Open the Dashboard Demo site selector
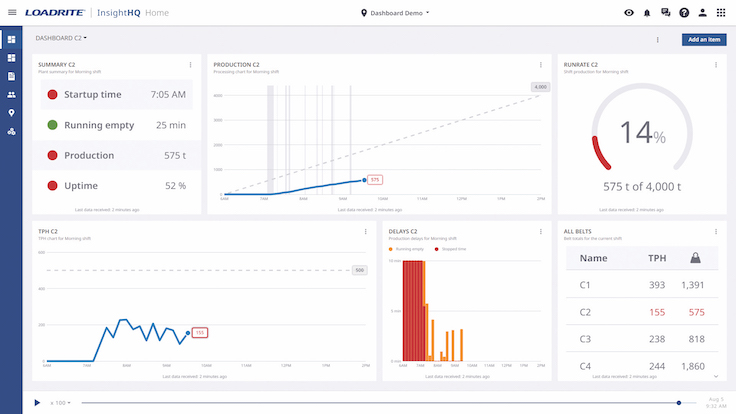 395,13
